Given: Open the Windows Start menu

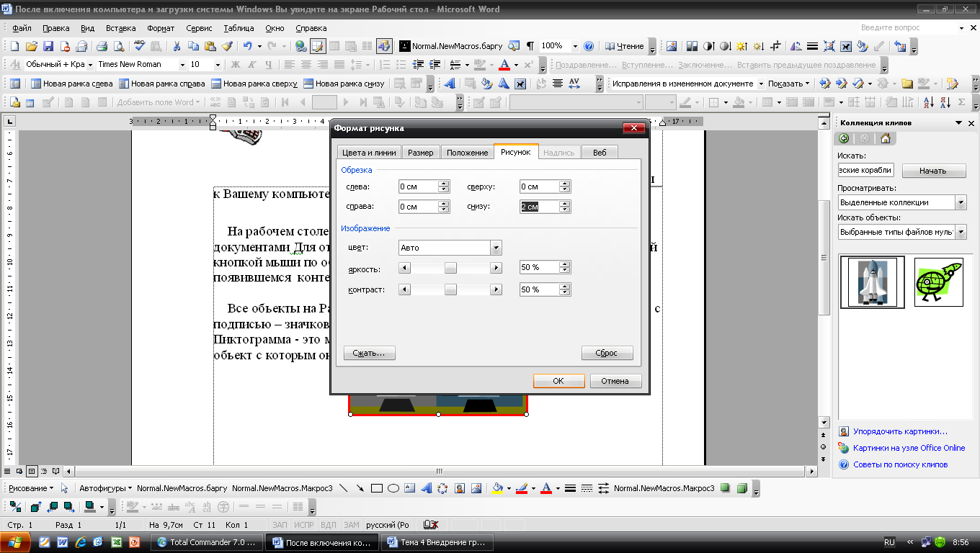Looking at the screenshot, I should (x=16, y=541).
